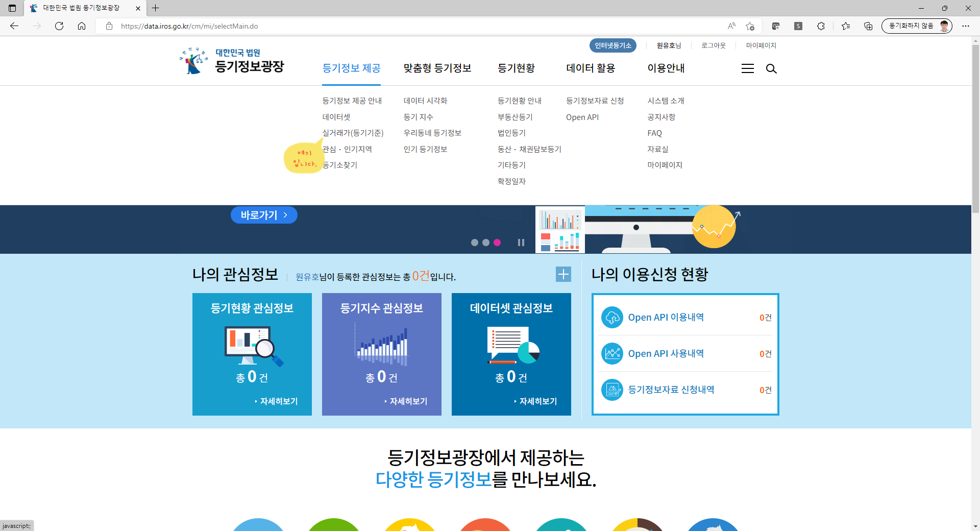
Task: Click the Open API 이용내역 cloud icon
Action: coord(612,318)
